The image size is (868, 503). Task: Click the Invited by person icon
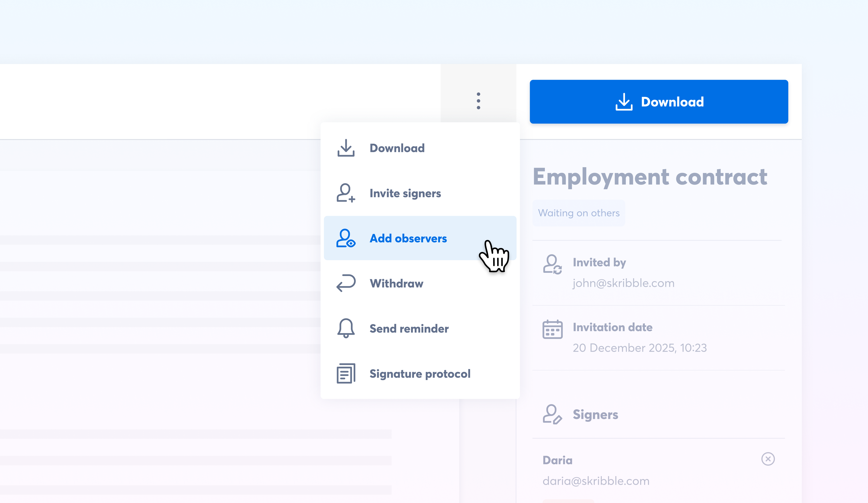(552, 264)
